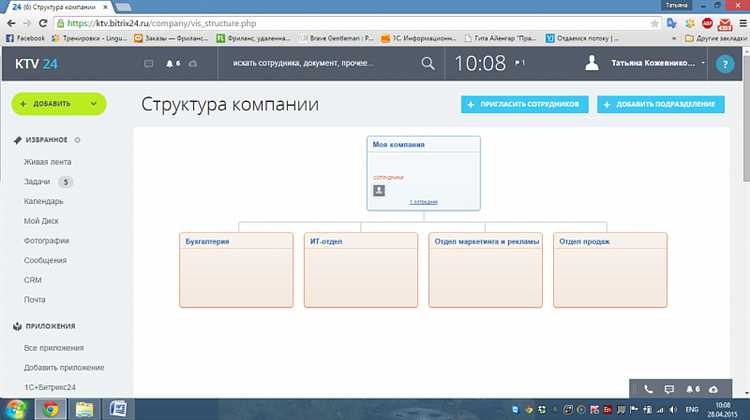750x420 pixels.
Task: Click the user avatar icon in header
Action: click(592, 63)
